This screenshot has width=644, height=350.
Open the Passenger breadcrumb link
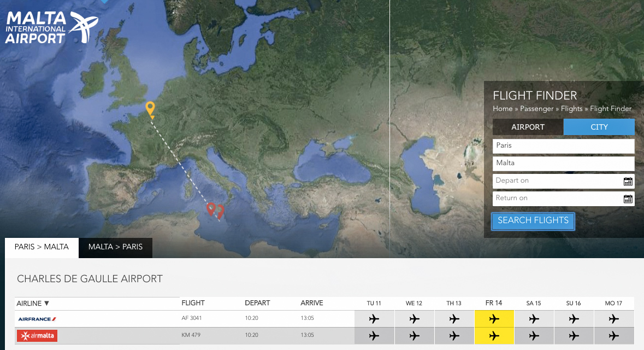pos(537,109)
